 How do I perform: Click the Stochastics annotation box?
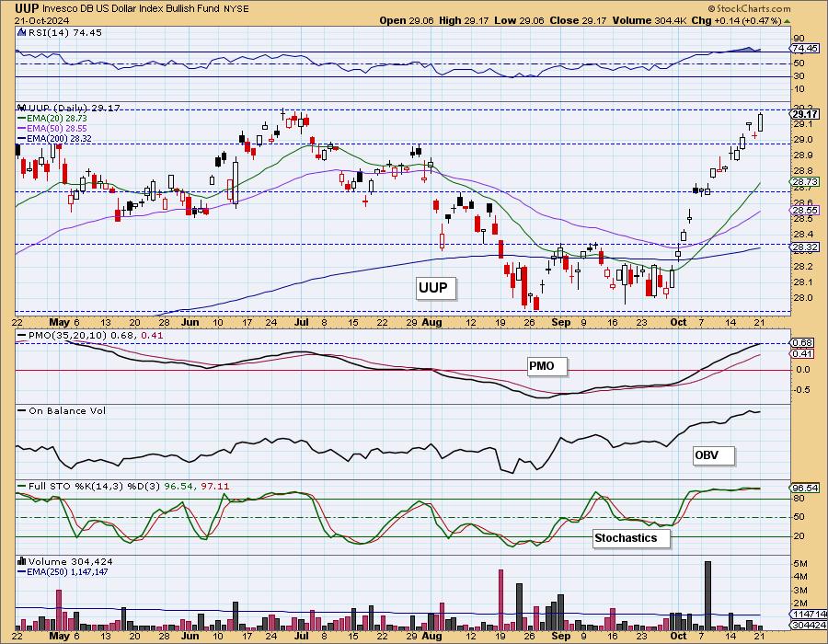(630, 538)
